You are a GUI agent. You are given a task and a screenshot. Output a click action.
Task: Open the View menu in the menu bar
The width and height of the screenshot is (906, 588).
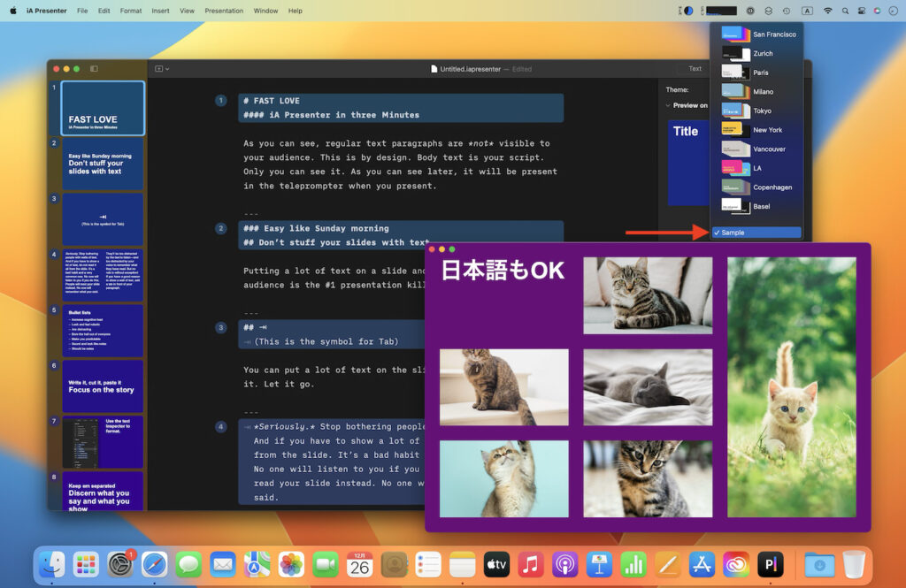point(188,11)
